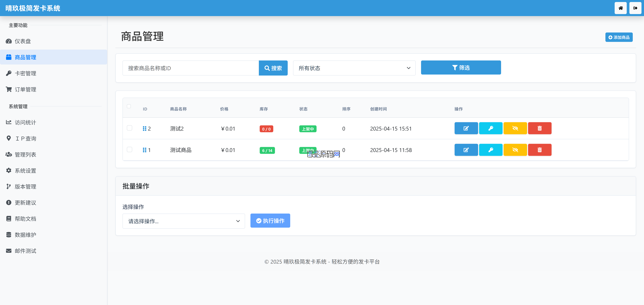Click the logout icon in header
The image size is (644, 305).
click(635, 8)
